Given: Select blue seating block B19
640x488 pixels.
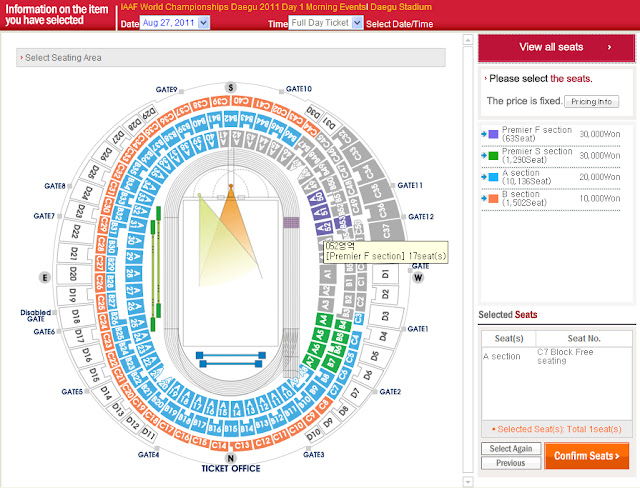Looking at the screenshot, I should tap(171, 410).
